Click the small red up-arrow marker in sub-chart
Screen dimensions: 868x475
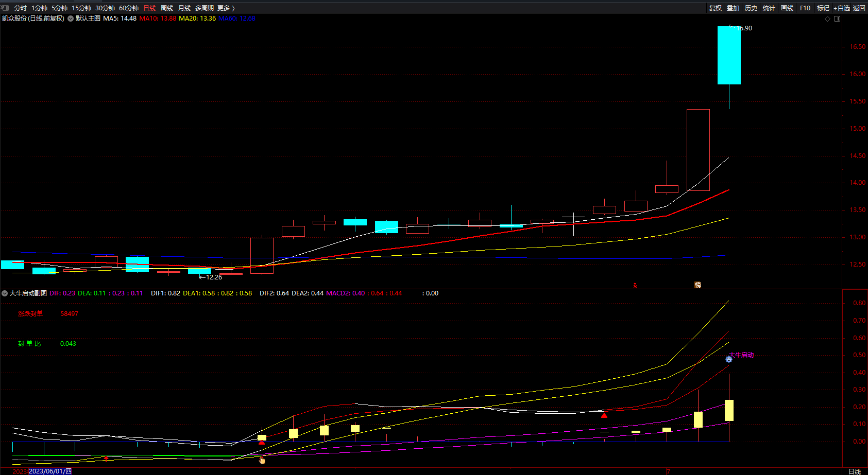coord(106,458)
